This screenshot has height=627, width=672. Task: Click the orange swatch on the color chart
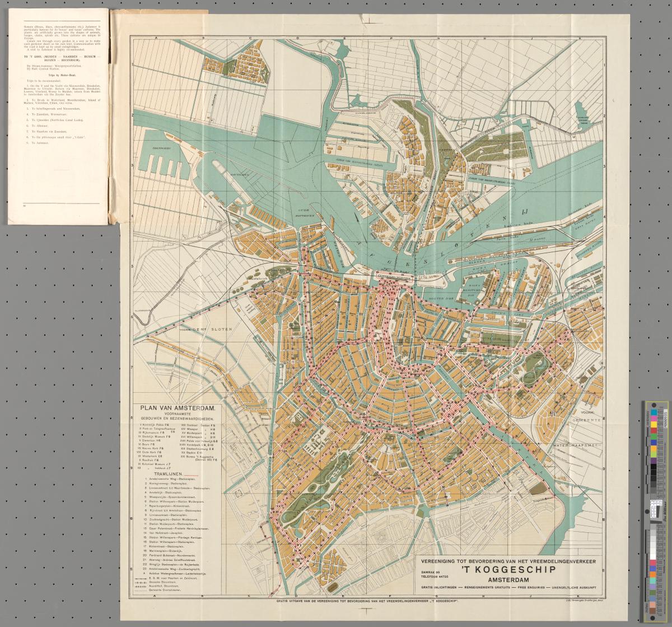654,449
